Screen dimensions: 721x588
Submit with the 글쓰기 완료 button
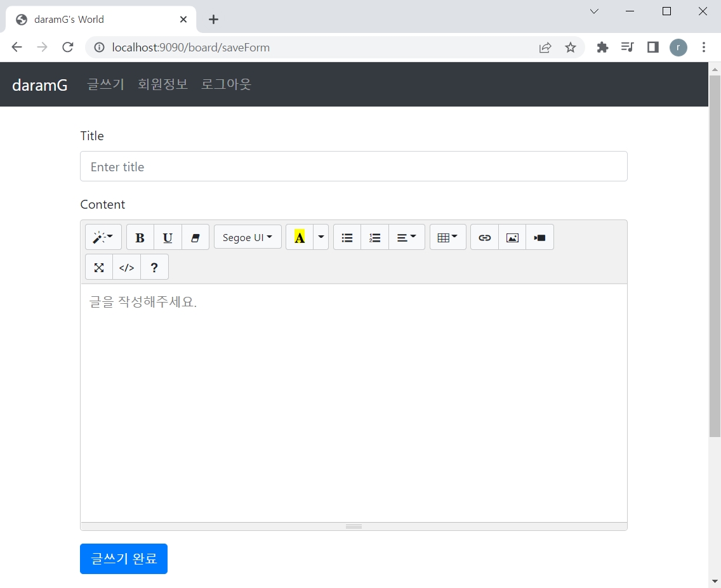pos(124,559)
